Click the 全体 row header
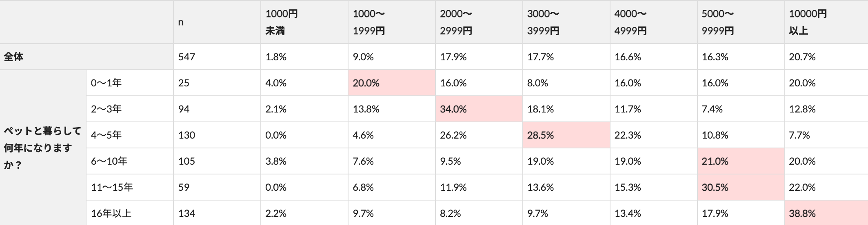Screen dimensions: 868x225 (x=14, y=57)
